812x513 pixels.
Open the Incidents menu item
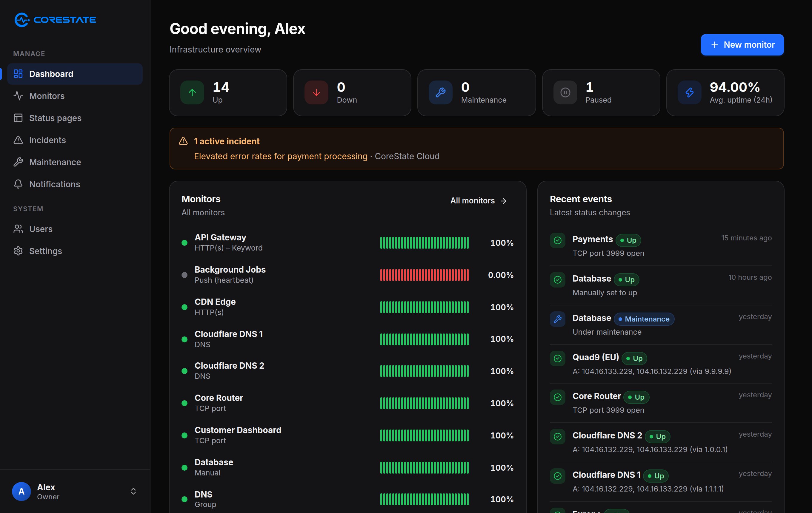click(x=75, y=140)
